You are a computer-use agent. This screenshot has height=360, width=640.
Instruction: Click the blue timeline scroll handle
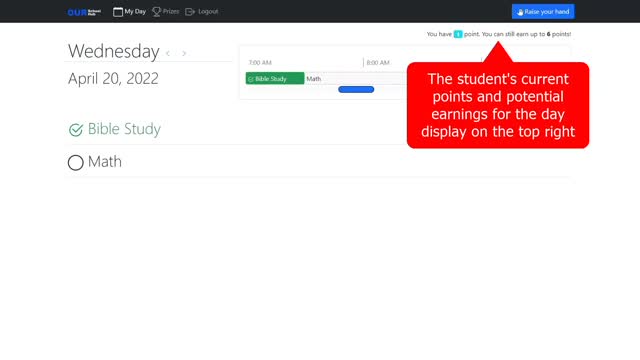tap(356, 89)
